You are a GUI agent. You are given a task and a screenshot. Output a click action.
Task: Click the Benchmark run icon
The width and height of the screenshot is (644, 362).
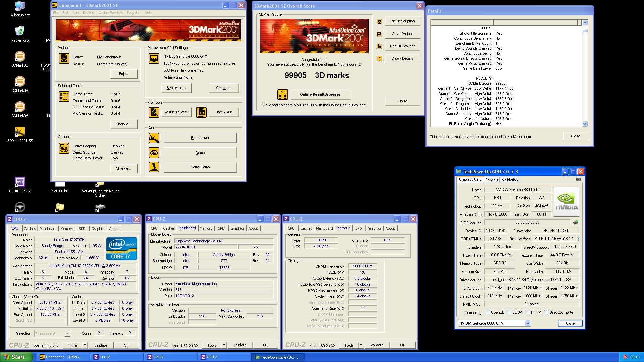[154, 138]
